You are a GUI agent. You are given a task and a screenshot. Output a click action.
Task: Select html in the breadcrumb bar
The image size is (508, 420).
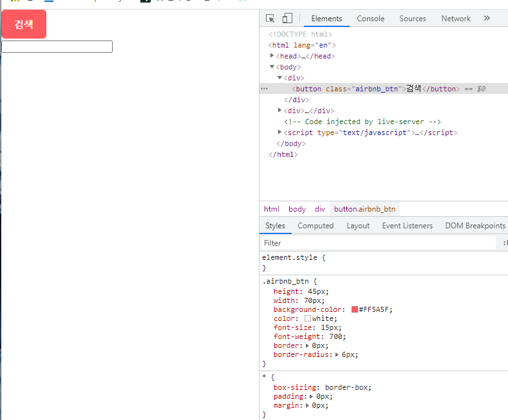(272, 209)
